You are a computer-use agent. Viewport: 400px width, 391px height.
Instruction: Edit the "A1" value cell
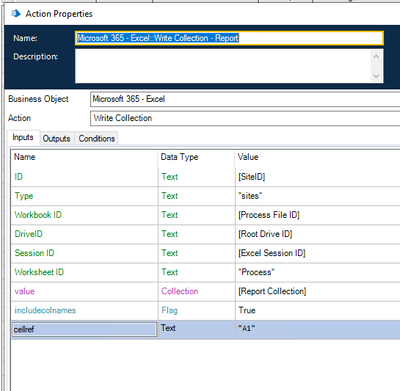tap(318, 330)
